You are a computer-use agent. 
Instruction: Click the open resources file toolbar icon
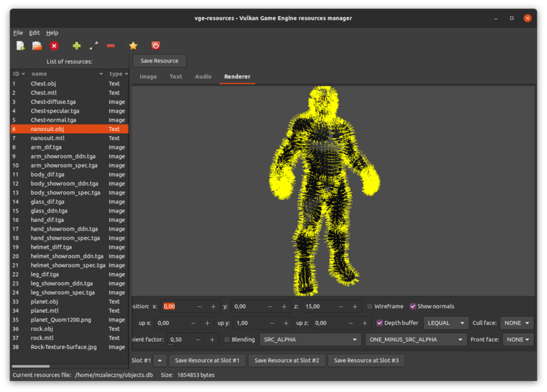(38, 46)
